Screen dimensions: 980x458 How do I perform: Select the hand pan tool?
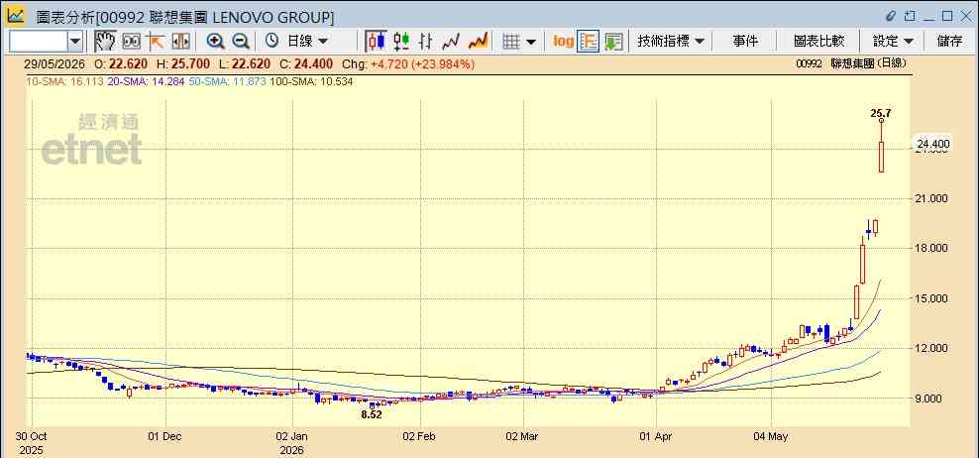[x=106, y=42]
